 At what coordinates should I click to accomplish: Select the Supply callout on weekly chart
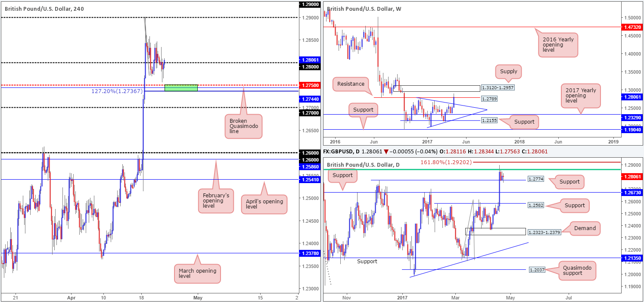pos(508,72)
